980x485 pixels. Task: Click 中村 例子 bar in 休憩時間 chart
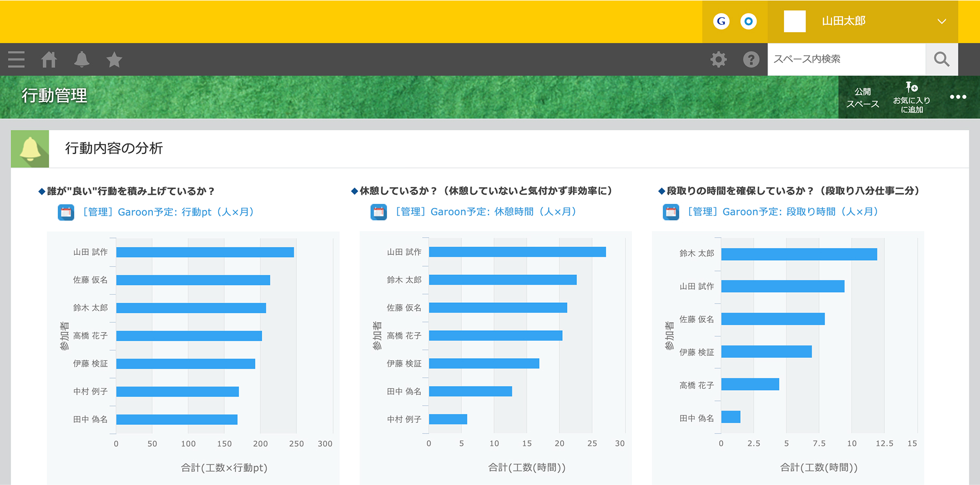[448, 419]
